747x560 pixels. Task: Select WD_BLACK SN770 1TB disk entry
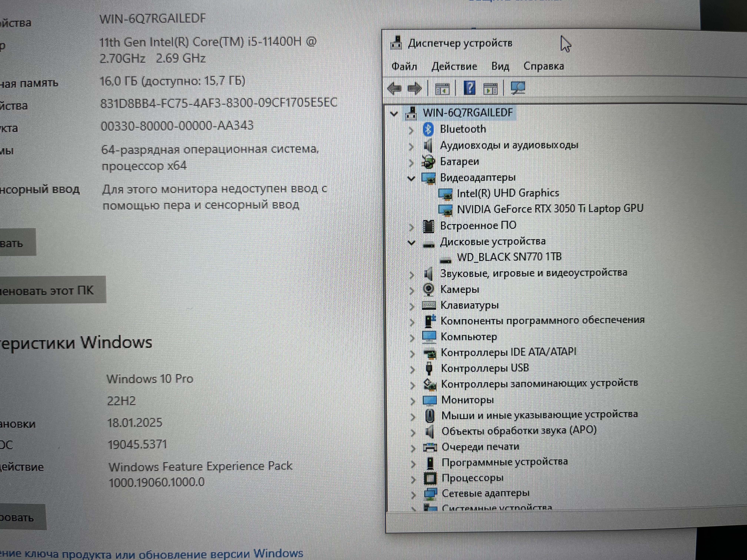pyautogui.click(x=509, y=257)
